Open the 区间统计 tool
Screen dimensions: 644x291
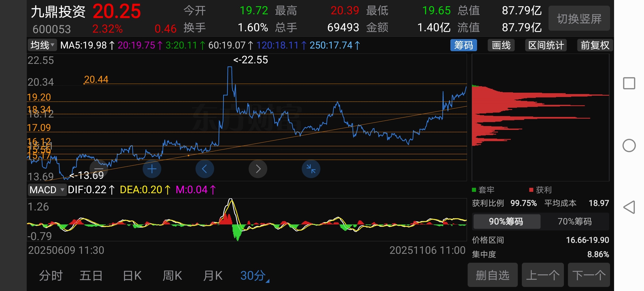[546, 45]
